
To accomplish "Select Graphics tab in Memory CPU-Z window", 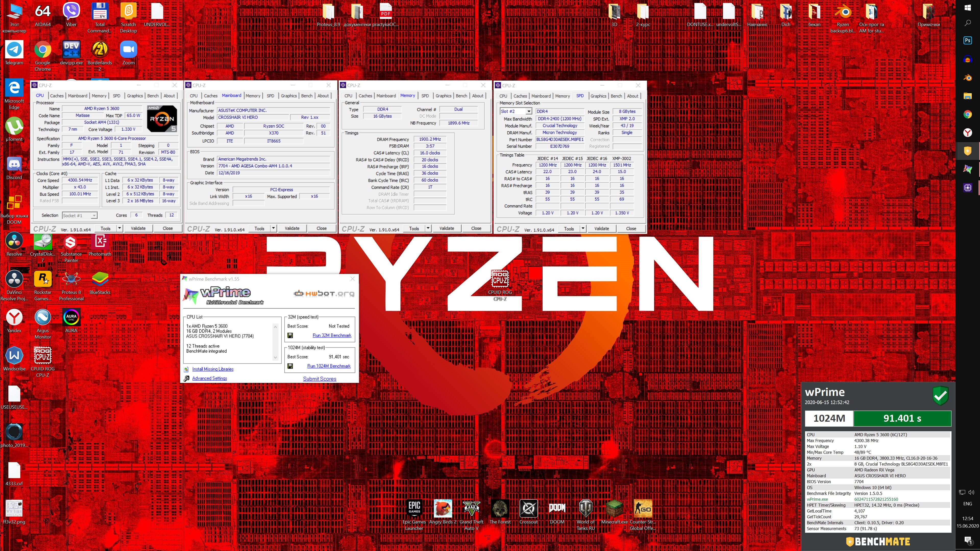I will click(x=444, y=96).
